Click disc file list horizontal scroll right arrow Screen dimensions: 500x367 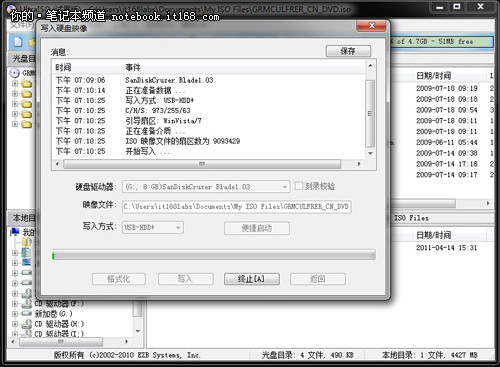488,203
